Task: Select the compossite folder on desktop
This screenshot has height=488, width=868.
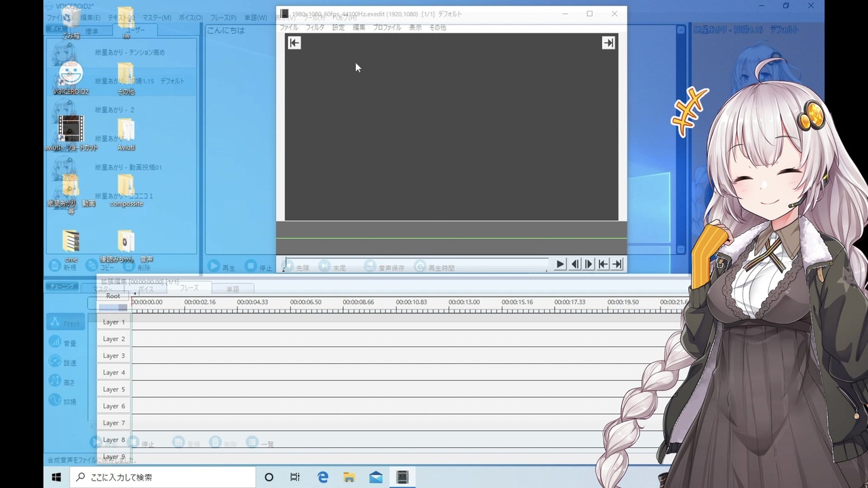Action: pyautogui.click(x=126, y=190)
